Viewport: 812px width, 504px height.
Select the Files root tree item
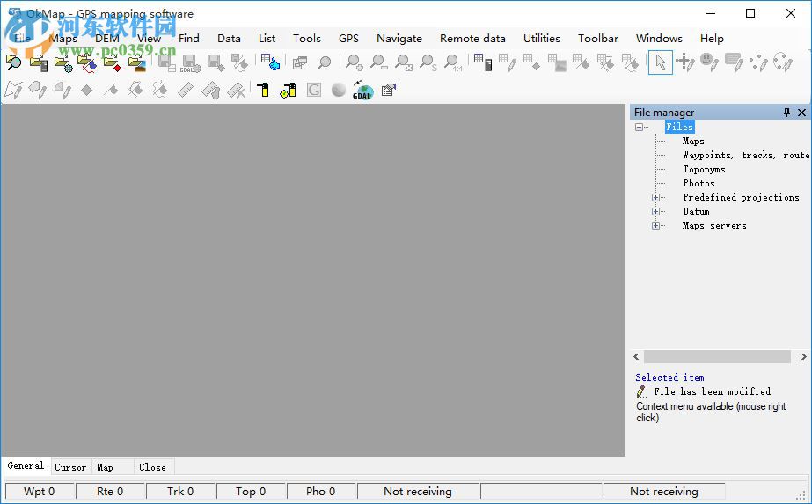tap(679, 127)
